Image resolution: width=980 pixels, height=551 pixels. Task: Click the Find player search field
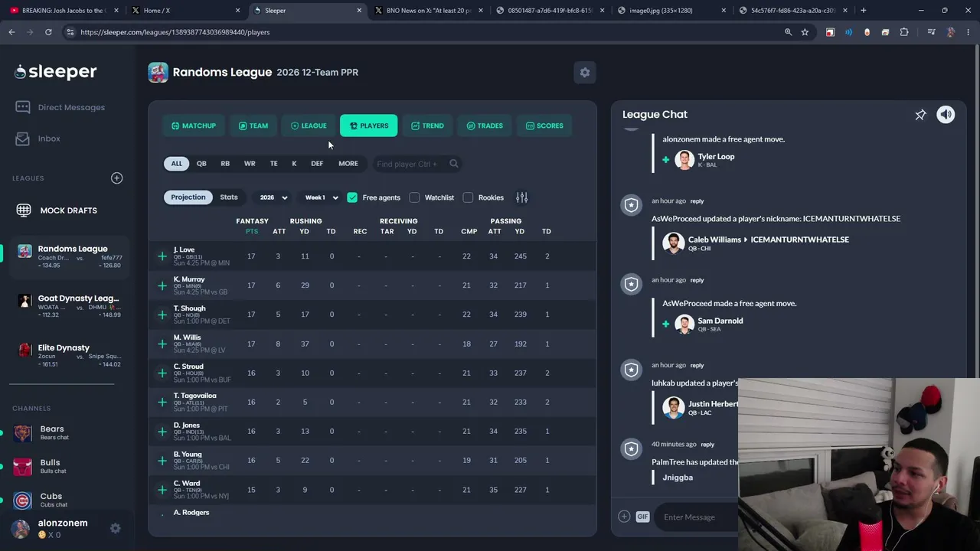[x=417, y=164]
